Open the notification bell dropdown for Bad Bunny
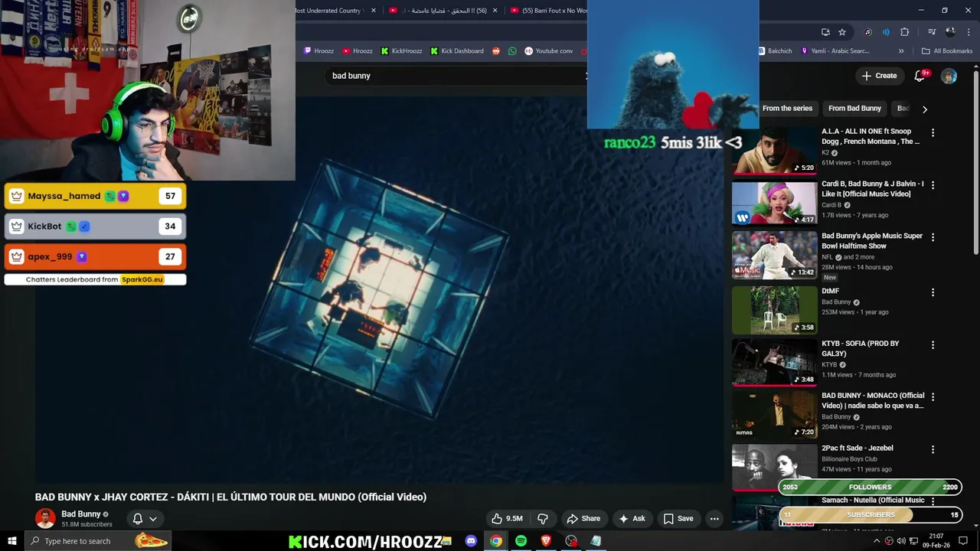Image resolution: width=980 pixels, height=551 pixels. point(145,519)
